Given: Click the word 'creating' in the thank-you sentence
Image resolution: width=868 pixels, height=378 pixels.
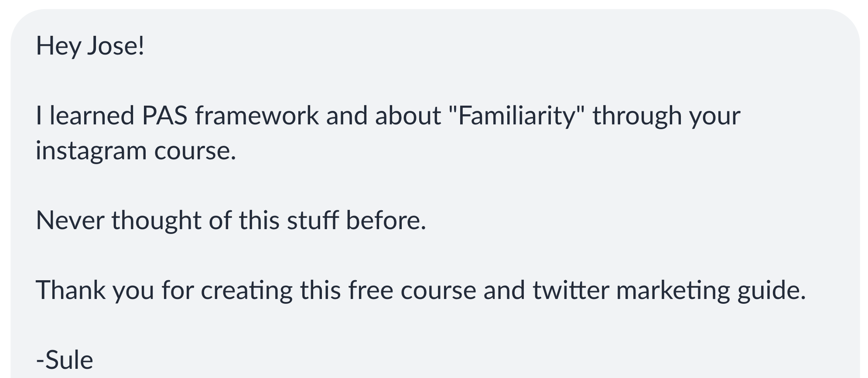Looking at the screenshot, I should (246, 291).
